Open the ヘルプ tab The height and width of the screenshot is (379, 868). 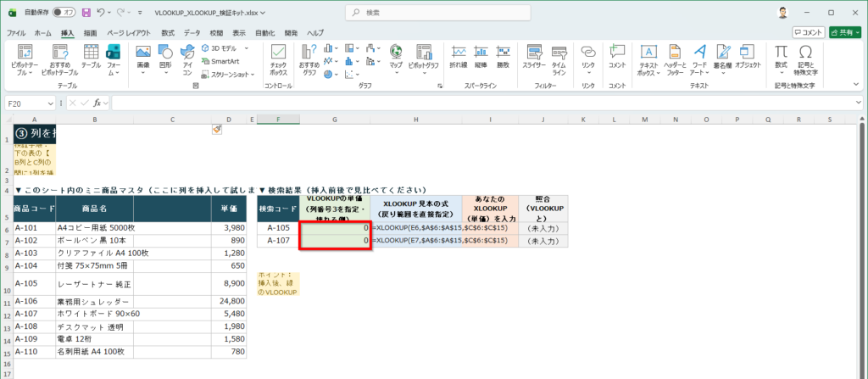pos(315,33)
